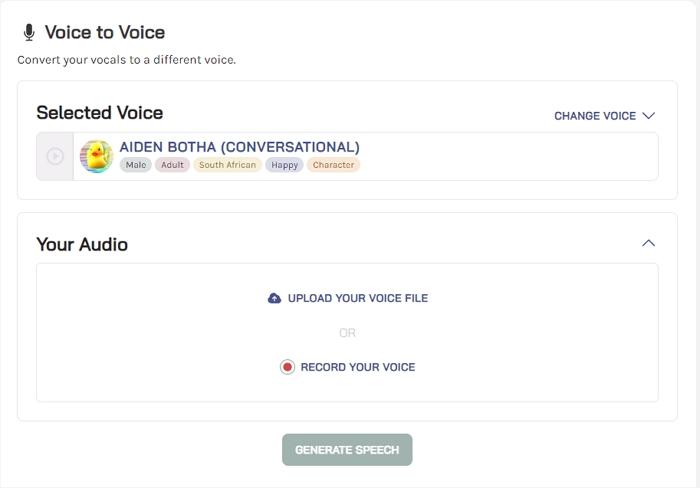Play the Aiden Botha voice preview
The image size is (700, 488).
(x=55, y=156)
